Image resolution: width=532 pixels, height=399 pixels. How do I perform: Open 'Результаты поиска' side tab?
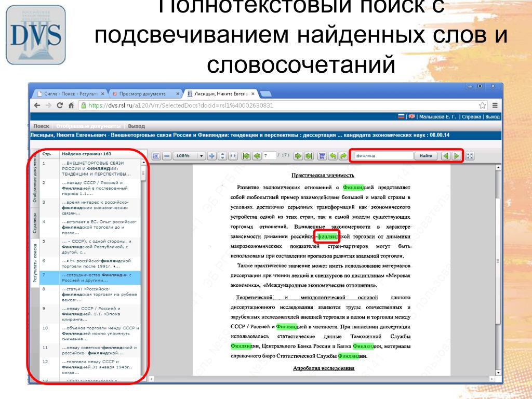[x=35, y=263]
